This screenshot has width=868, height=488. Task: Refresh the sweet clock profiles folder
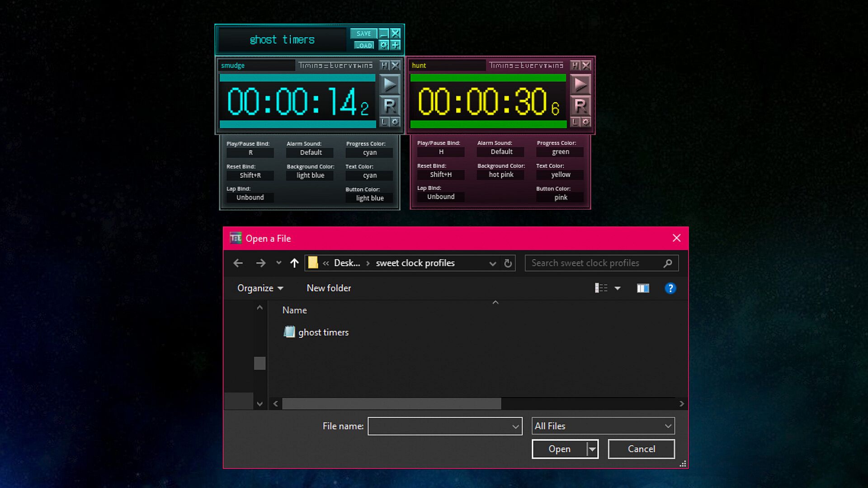pyautogui.click(x=508, y=263)
